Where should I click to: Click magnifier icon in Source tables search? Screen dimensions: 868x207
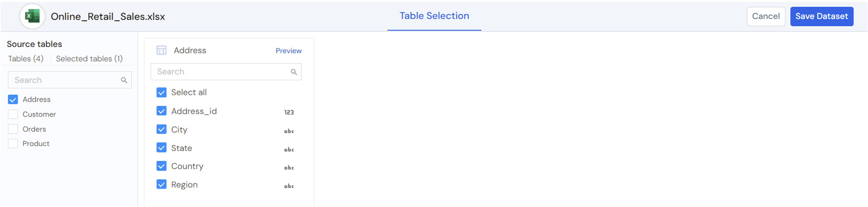[124, 80]
